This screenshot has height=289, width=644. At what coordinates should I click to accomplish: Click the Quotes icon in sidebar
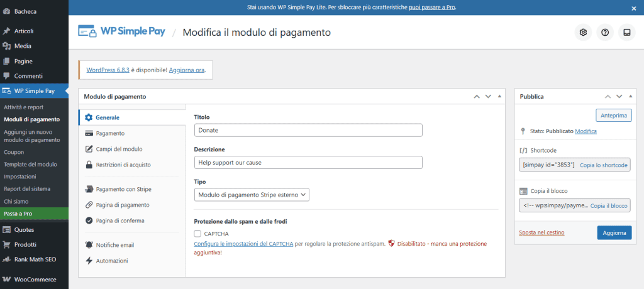point(6,230)
